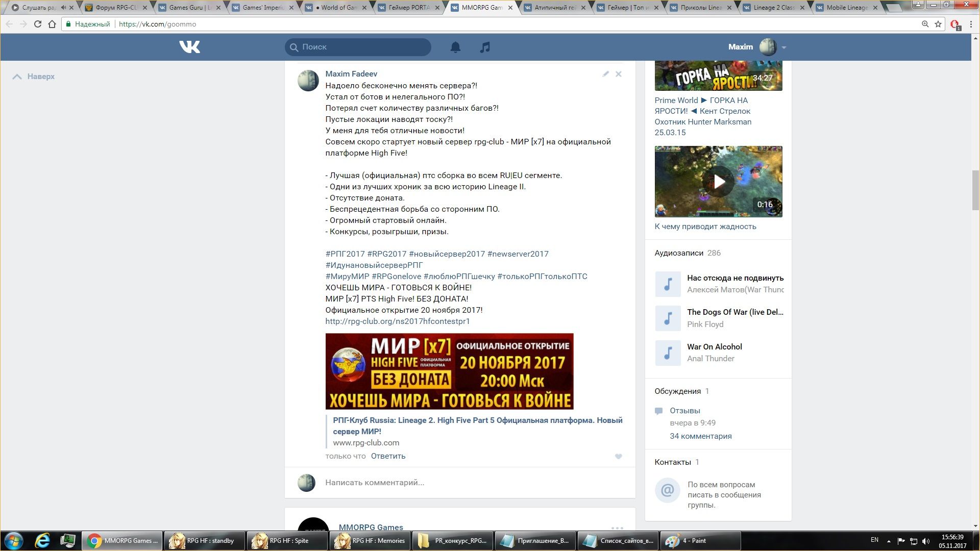
Task: Switch to Mobile Lineage browser tab
Action: point(847,8)
